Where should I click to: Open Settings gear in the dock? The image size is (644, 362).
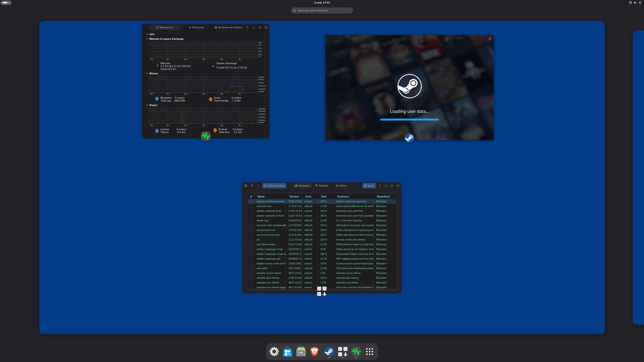point(274,352)
